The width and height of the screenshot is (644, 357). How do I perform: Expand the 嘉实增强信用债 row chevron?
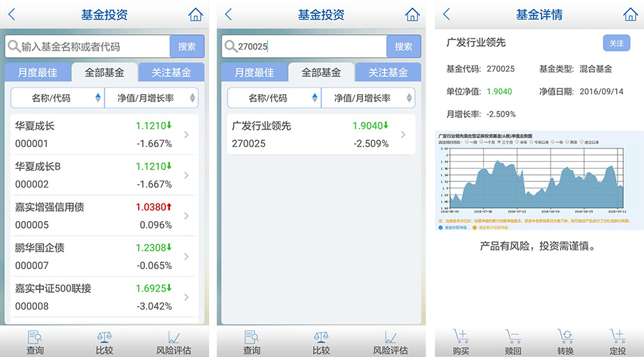186,215
